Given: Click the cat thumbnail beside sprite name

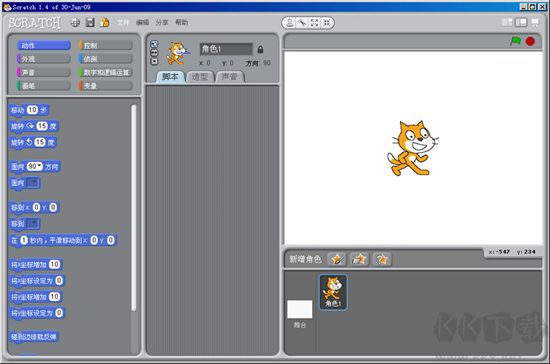Looking at the screenshot, I should coord(177,53).
